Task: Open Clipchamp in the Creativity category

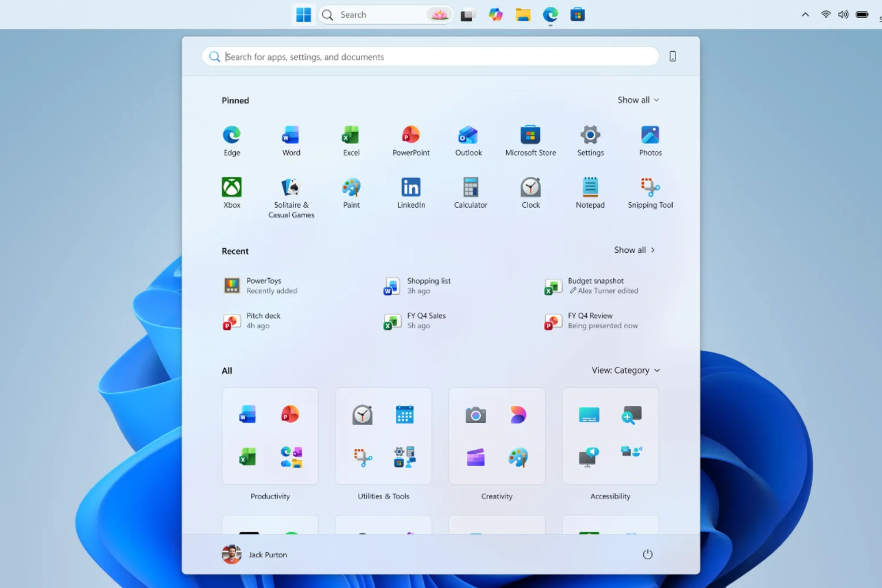Action: pos(476,457)
